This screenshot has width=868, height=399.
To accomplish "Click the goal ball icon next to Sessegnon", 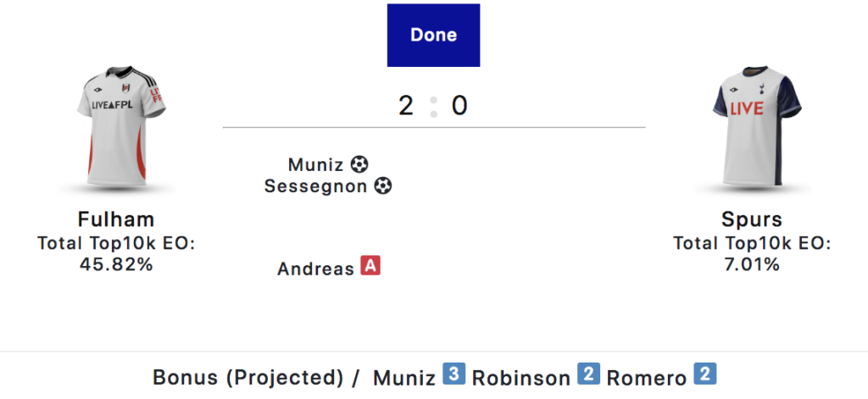I will pos(382,186).
